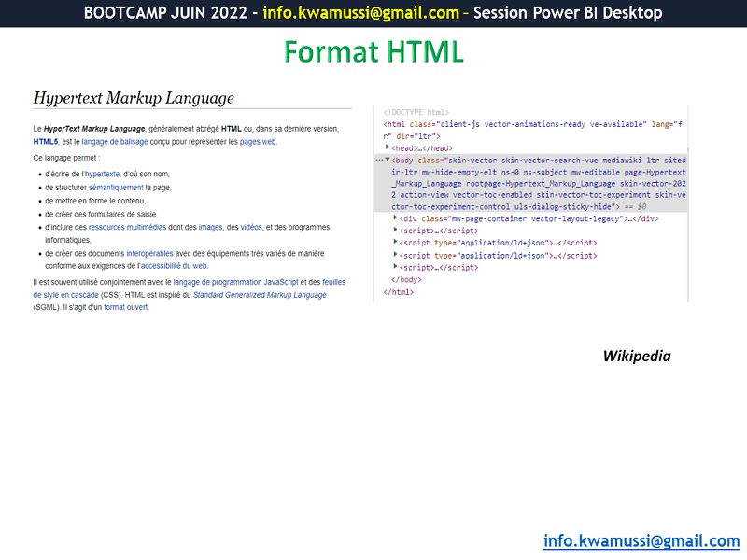This screenshot has width=747, height=560.
Task: Follow the 'ressources multimédias' link
Action: 127,227
